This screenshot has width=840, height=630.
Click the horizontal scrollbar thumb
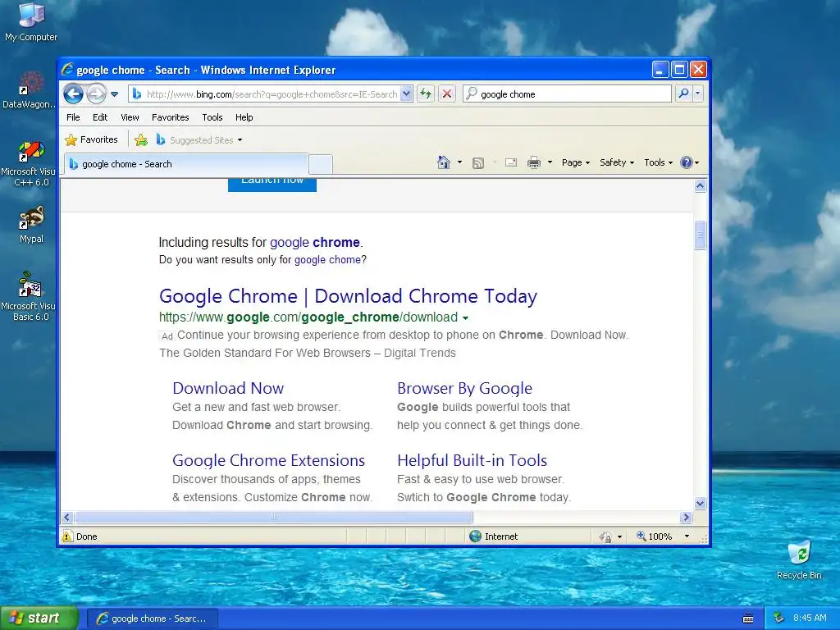coord(273,517)
